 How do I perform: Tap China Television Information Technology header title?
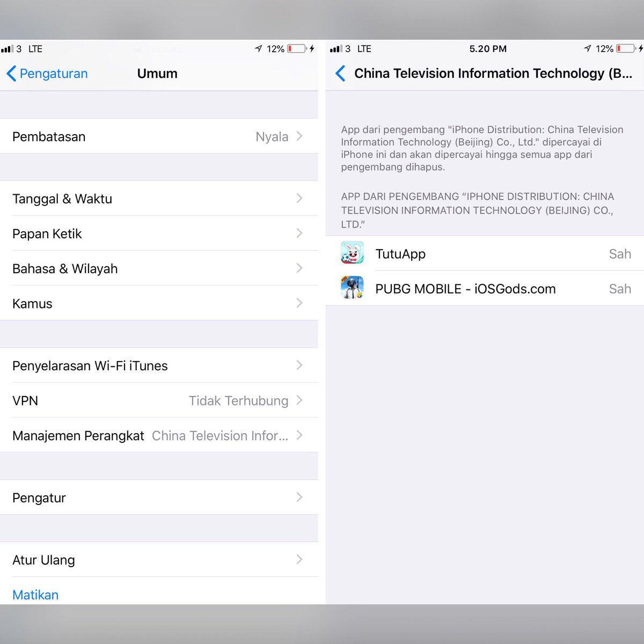493,74
